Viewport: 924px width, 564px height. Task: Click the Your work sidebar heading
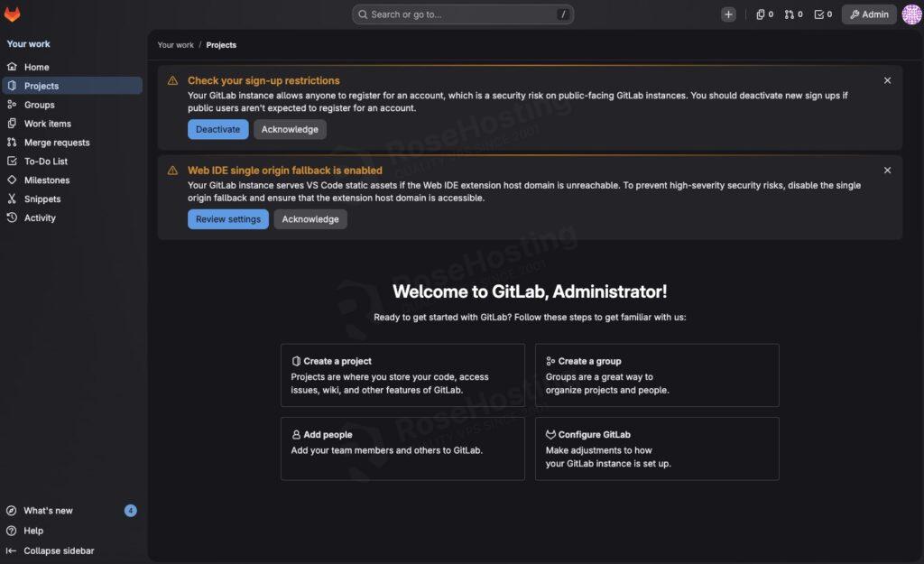(28, 43)
